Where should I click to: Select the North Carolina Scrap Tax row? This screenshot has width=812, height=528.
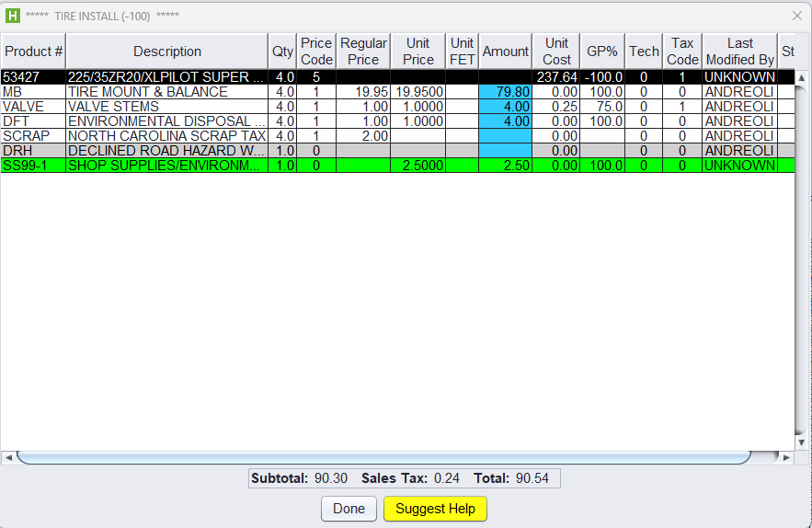pyautogui.click(x=166, y=136)
